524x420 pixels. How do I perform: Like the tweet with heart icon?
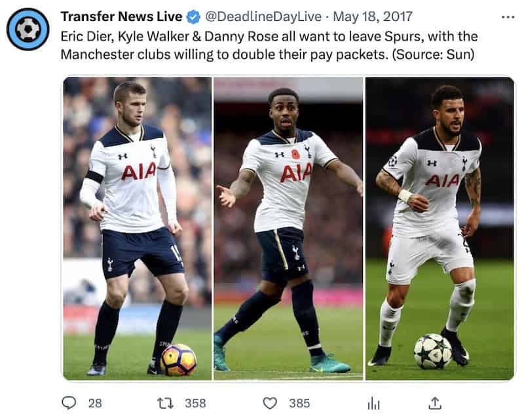tap(270, 403)
